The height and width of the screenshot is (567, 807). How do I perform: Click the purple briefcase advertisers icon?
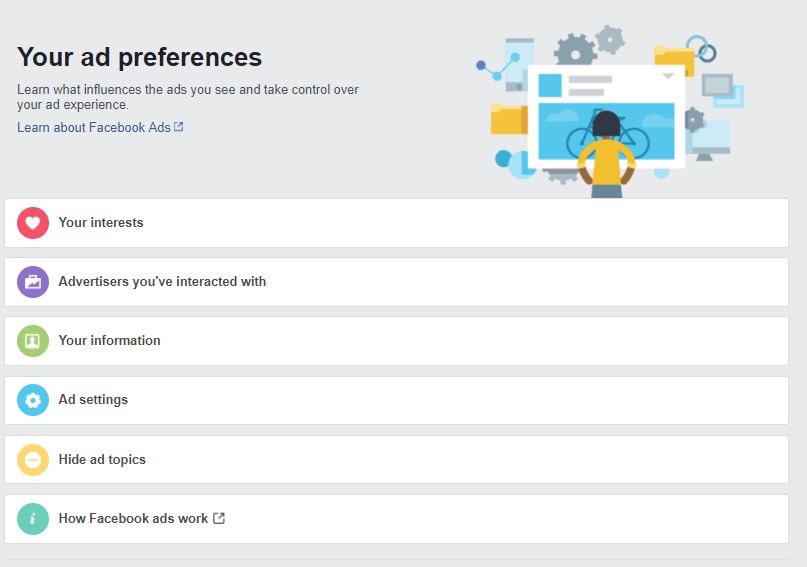33,282
